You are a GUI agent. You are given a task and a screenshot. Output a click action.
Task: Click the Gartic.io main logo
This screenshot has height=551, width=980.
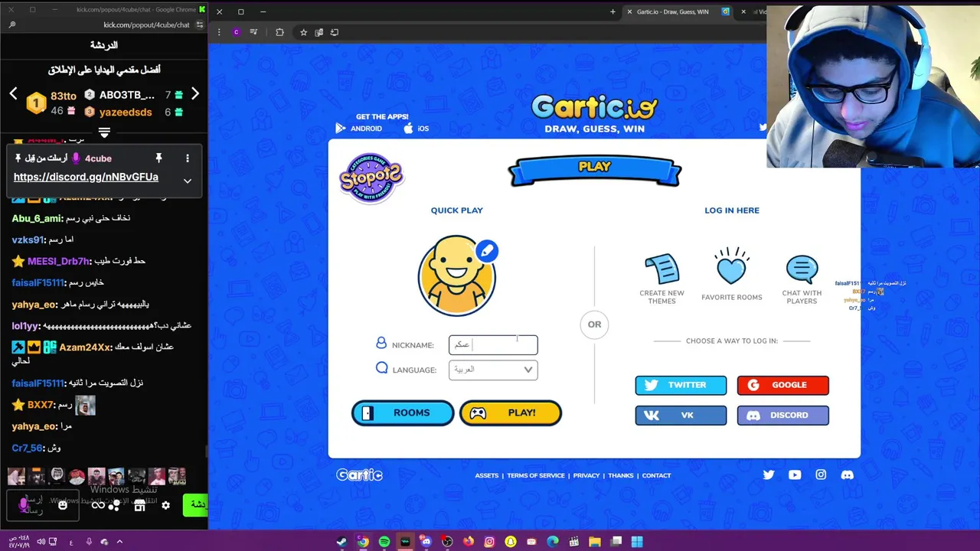(594, 107)
